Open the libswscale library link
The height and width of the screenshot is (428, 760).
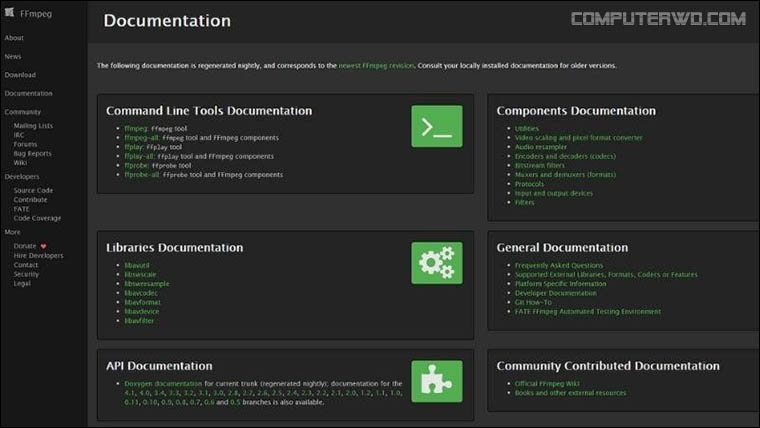[x=140, y=274]
